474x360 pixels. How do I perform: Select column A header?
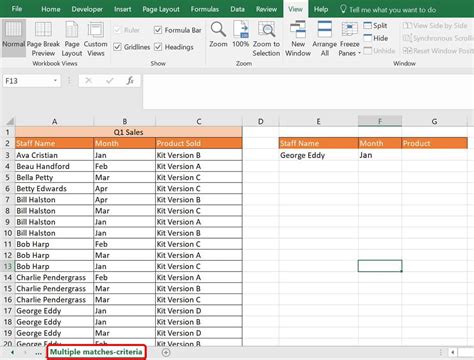[54, 121]
